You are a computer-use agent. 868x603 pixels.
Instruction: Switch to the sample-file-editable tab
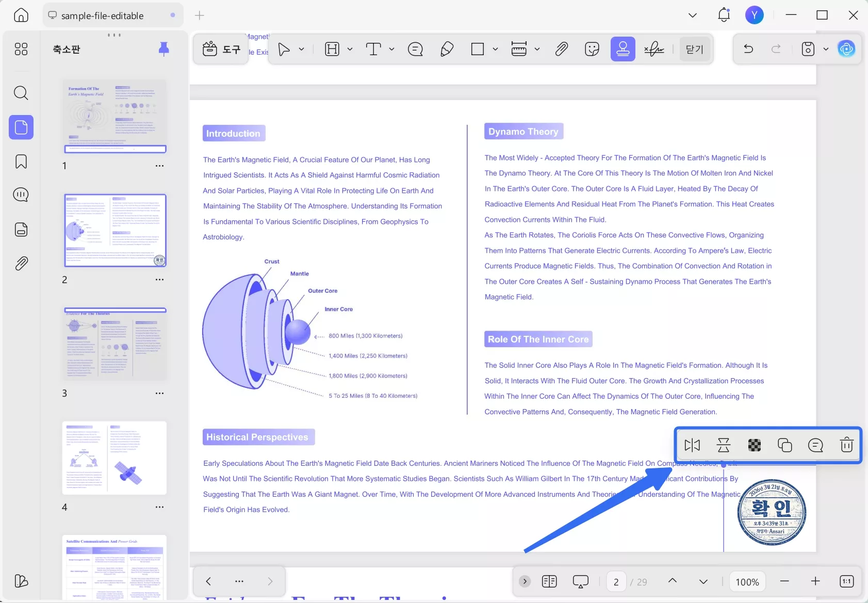point(102,15)
